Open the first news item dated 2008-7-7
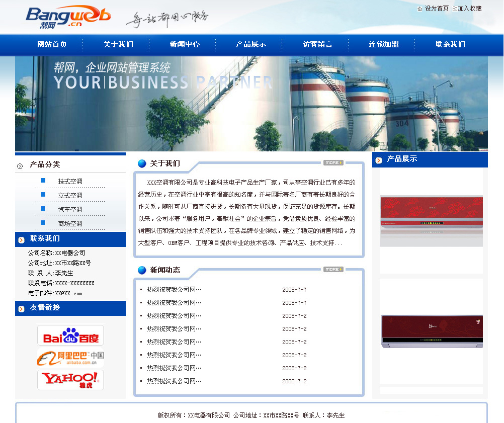Viewport: 504px width, 423px height. [x=174, y=290]
